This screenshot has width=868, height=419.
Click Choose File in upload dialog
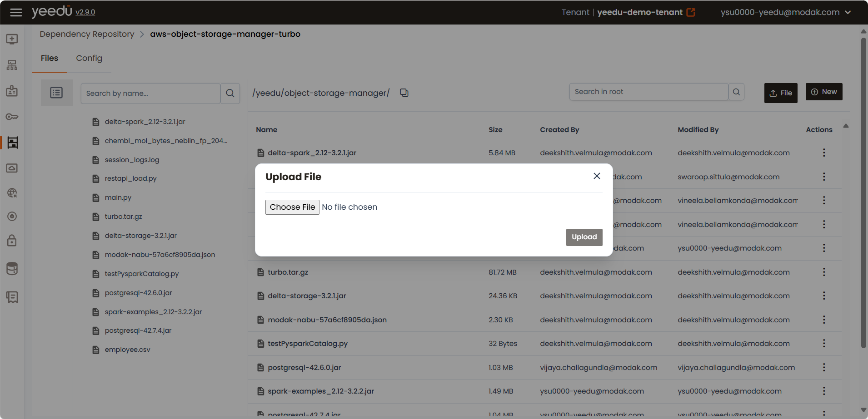click(292, 207)
